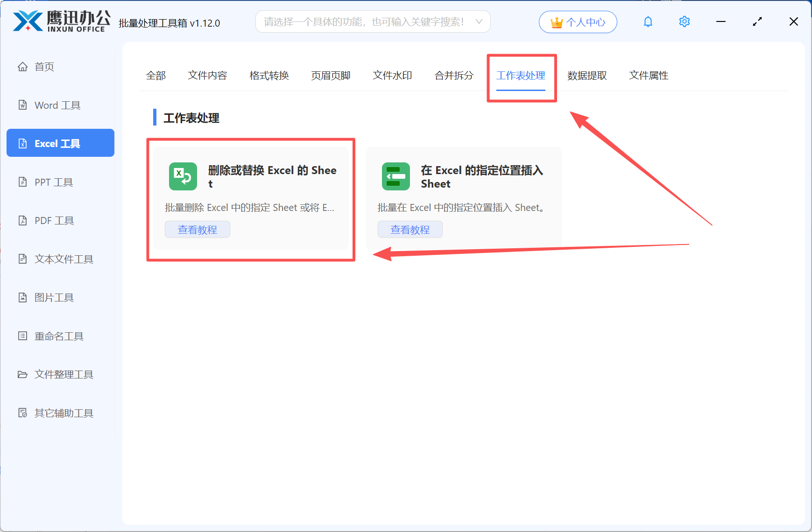Click the 首页 home icon

pos(22,66)
